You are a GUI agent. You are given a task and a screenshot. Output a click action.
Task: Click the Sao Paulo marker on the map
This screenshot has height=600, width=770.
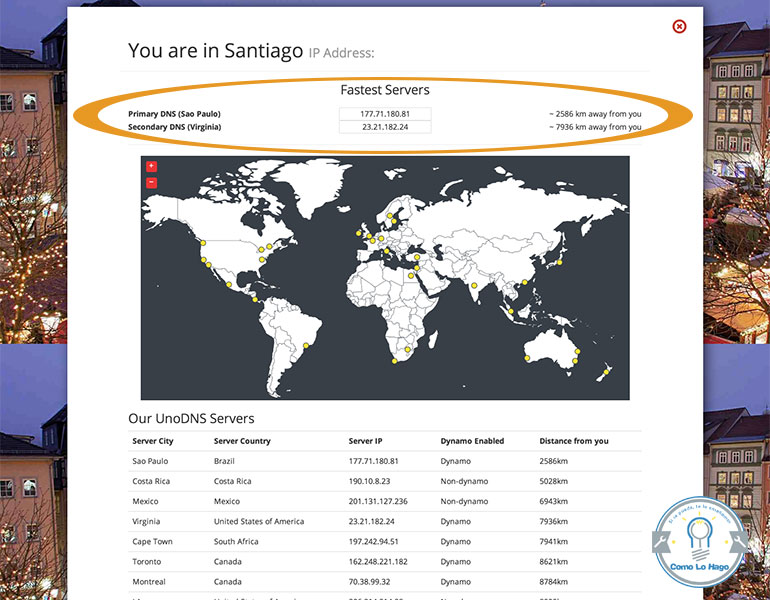304,346
